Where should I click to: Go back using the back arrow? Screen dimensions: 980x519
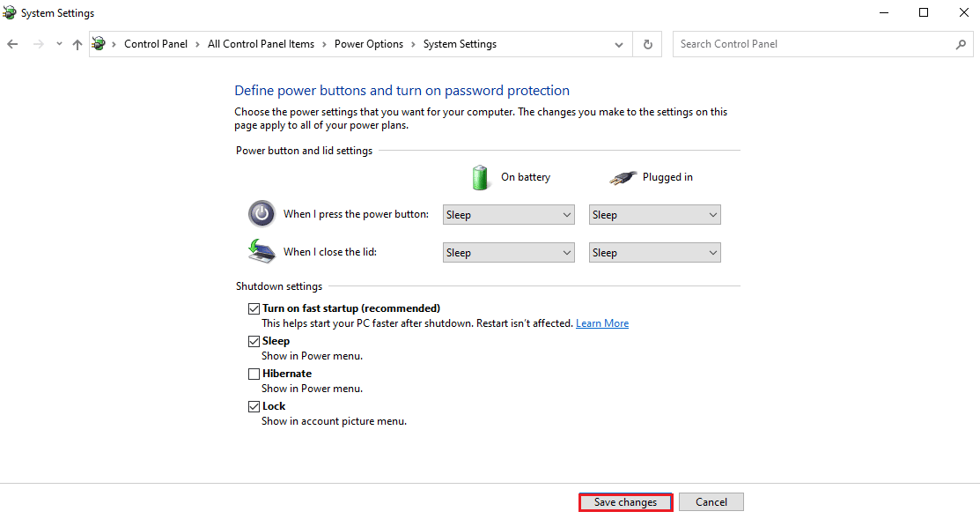coord(12,44)
